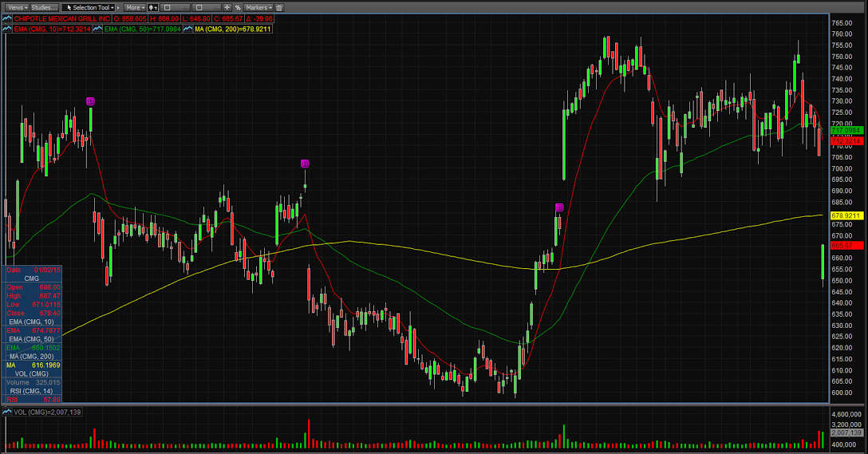Click the O: 650.605 open value

point(130,18)
